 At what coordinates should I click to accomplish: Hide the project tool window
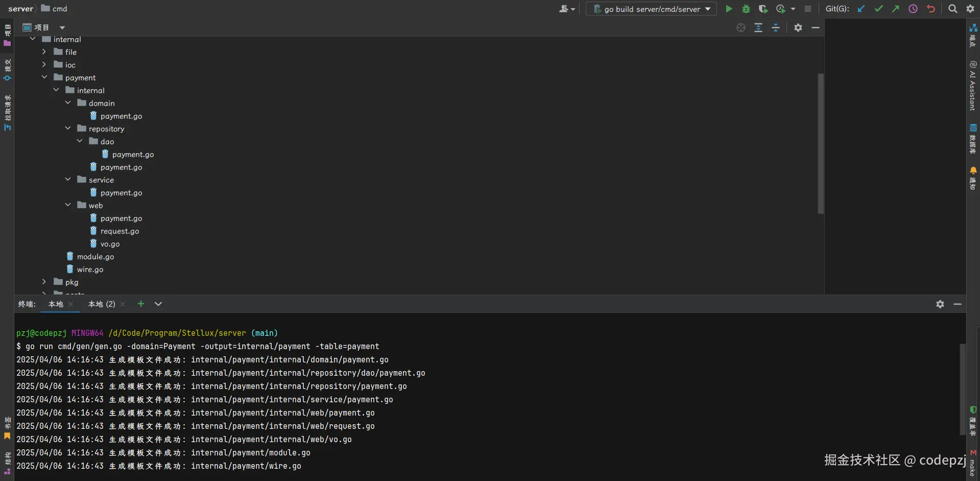click(x=816, y=28)
